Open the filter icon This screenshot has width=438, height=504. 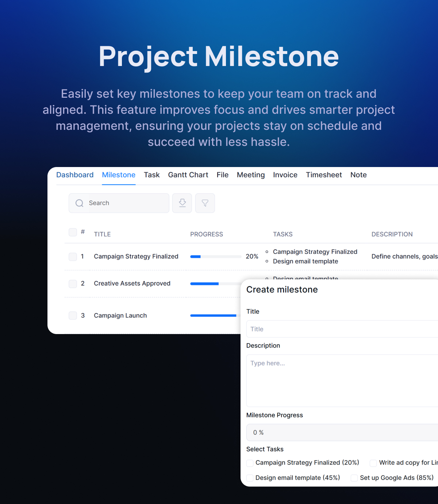[x=205, y=203]
